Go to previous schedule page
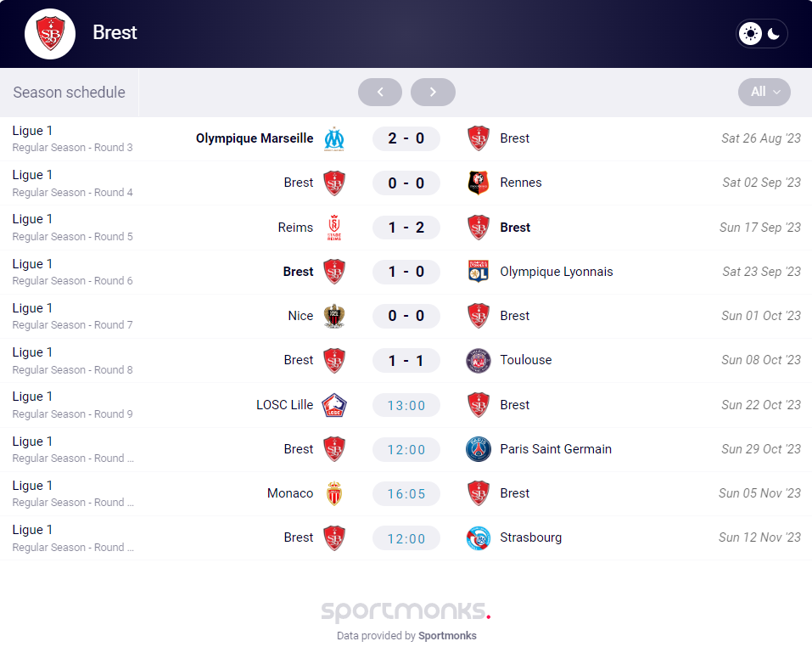Viewport: 812px width, 647px height. [380, 92]
